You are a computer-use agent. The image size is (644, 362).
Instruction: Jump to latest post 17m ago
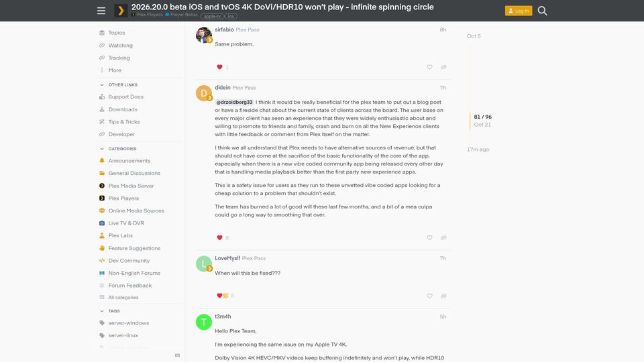(x=478, y=149)
